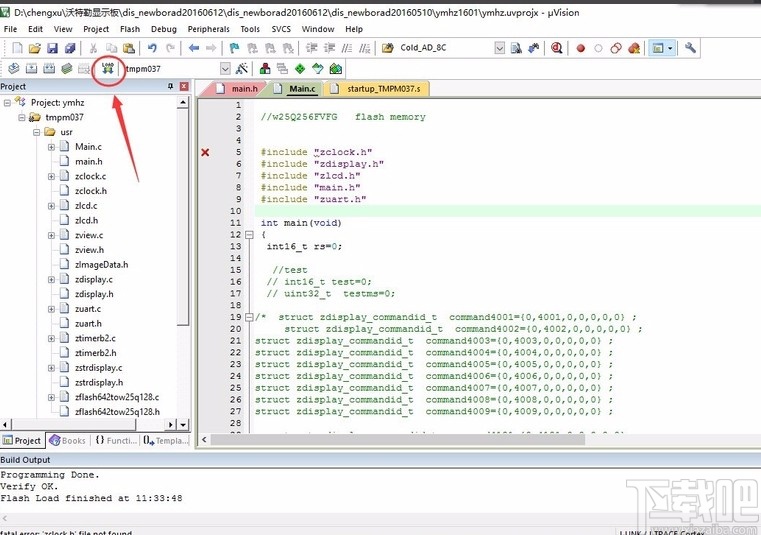Switch to the Templates panel tab
Screen dimensions: 761x535
(165, 441)
